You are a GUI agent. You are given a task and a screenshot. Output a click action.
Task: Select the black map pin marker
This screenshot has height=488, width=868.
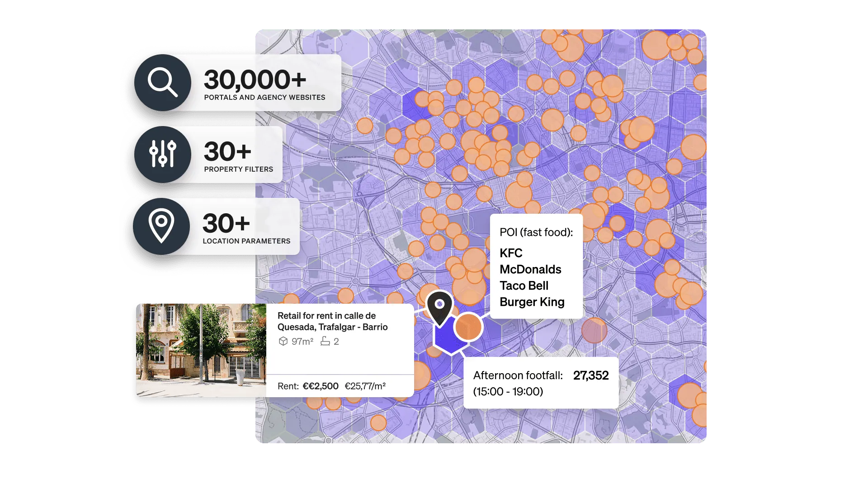coord(439,308)
